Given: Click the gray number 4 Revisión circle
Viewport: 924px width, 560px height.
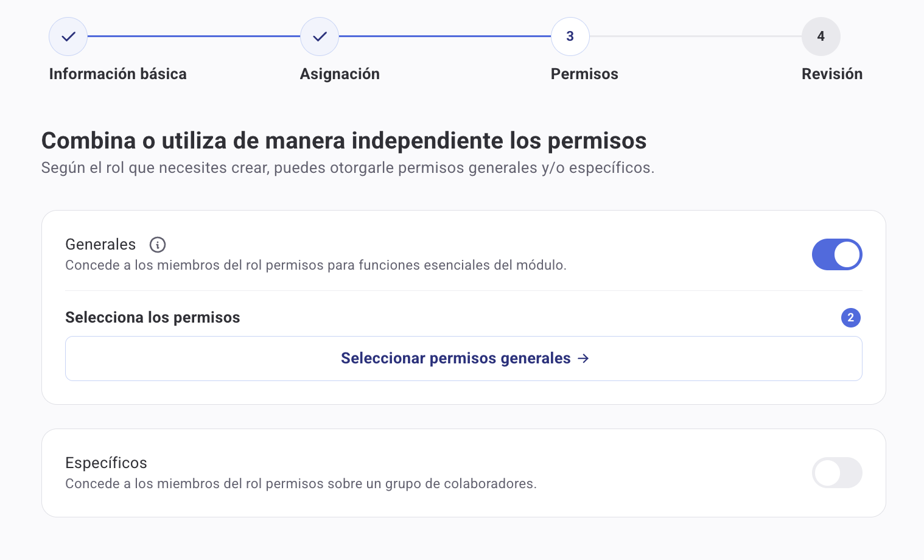Looking at the screenshot, I should [x=821, y=37].
